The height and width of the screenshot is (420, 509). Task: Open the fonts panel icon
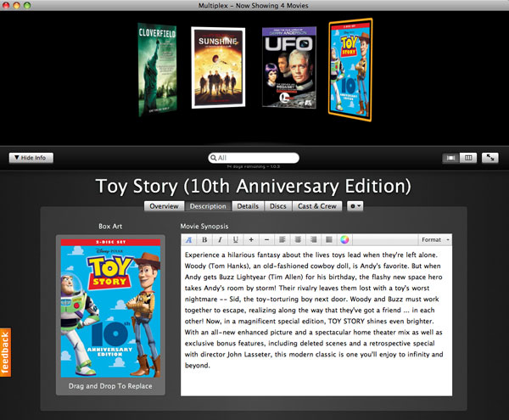(188, 240)
